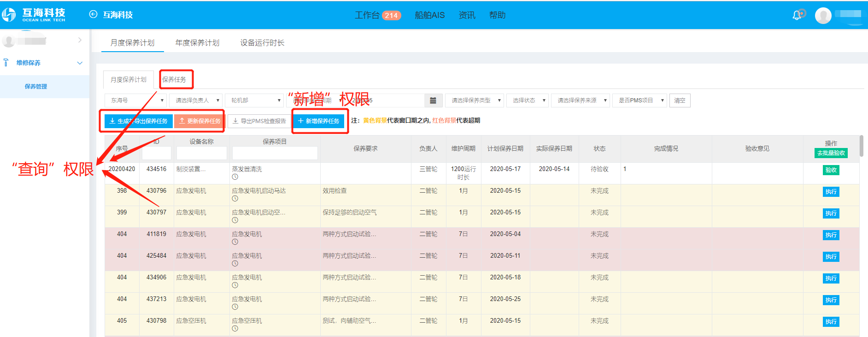Click cell text 保持足够的启动空气
Viewport: 868px width, 337px height.
click(350, 213)
